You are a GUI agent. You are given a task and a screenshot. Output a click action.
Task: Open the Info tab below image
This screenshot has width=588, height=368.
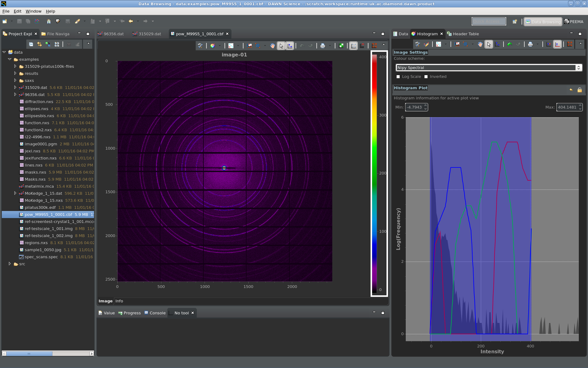pos(119,301)
